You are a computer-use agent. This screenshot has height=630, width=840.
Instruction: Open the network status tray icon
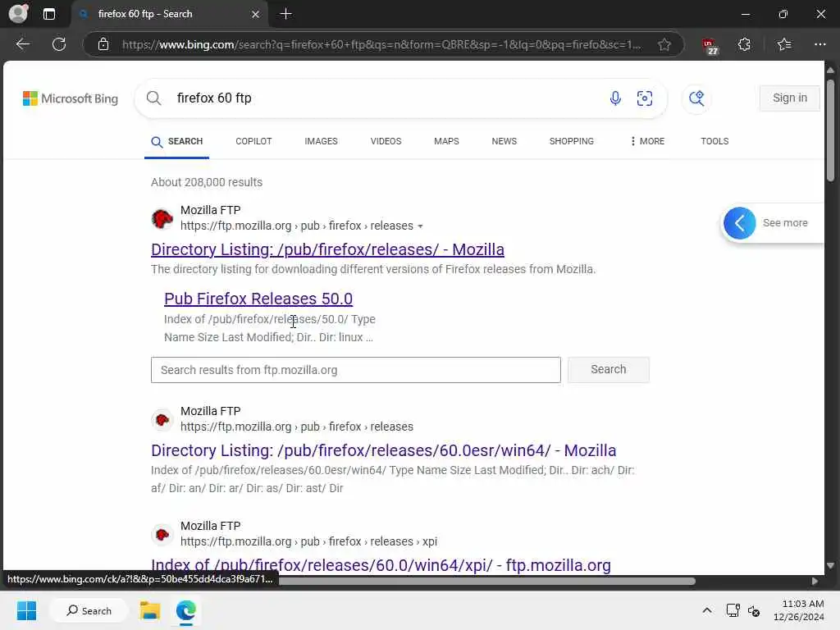coord(733,610)
